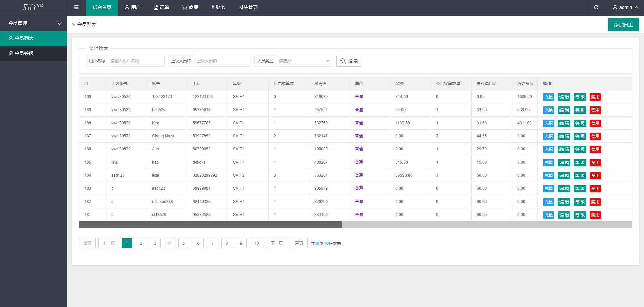Viewport: 644px width, 307px height.
Task: Open the 人员类型 select dropdown
Action: click(x=304, y=61)
